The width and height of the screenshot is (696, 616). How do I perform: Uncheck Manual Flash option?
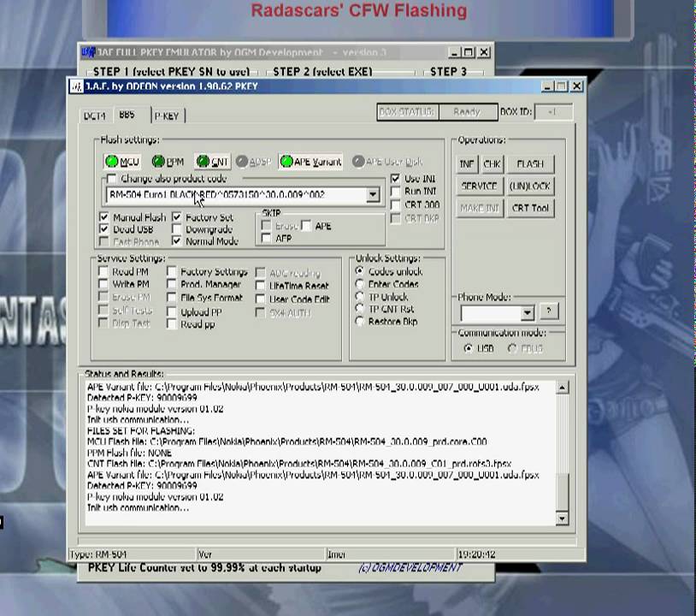pos(103,217)
